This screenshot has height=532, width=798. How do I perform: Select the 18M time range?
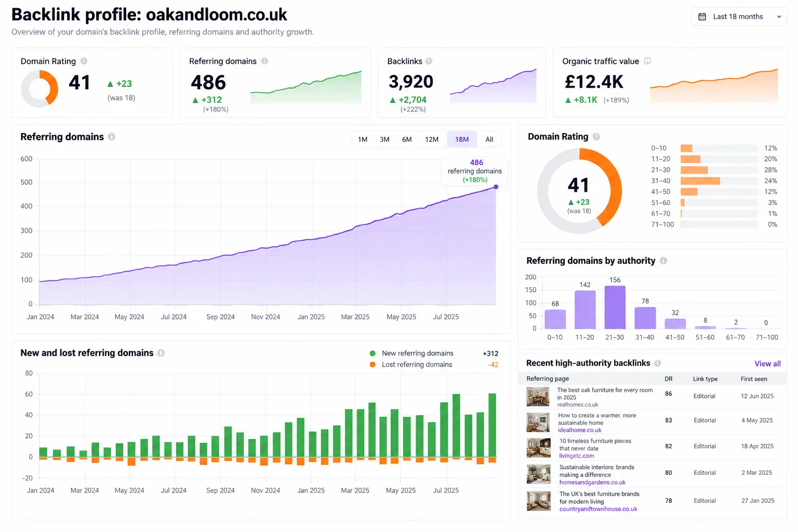click(462, 139)
